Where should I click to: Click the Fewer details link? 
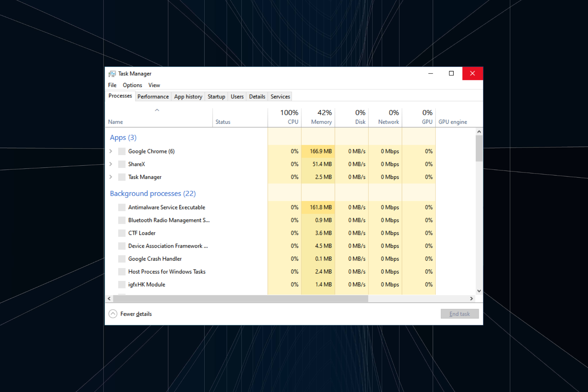[x=136, y=314]
